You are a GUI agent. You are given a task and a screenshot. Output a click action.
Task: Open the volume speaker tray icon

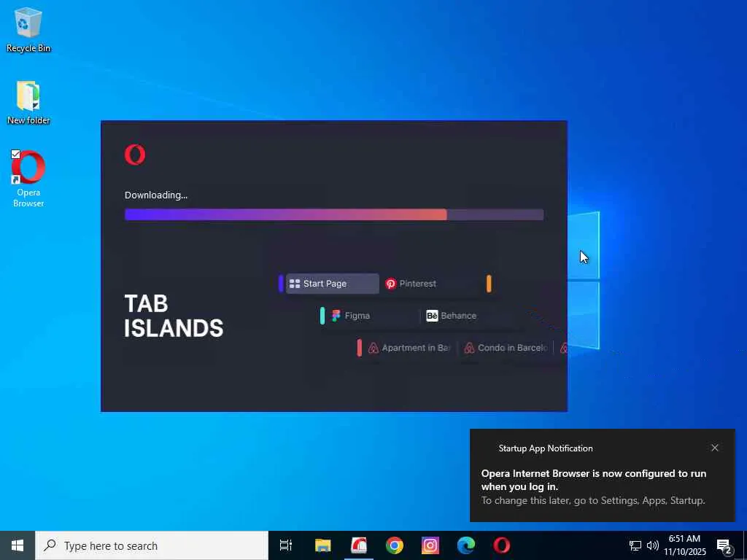(653, 545)
